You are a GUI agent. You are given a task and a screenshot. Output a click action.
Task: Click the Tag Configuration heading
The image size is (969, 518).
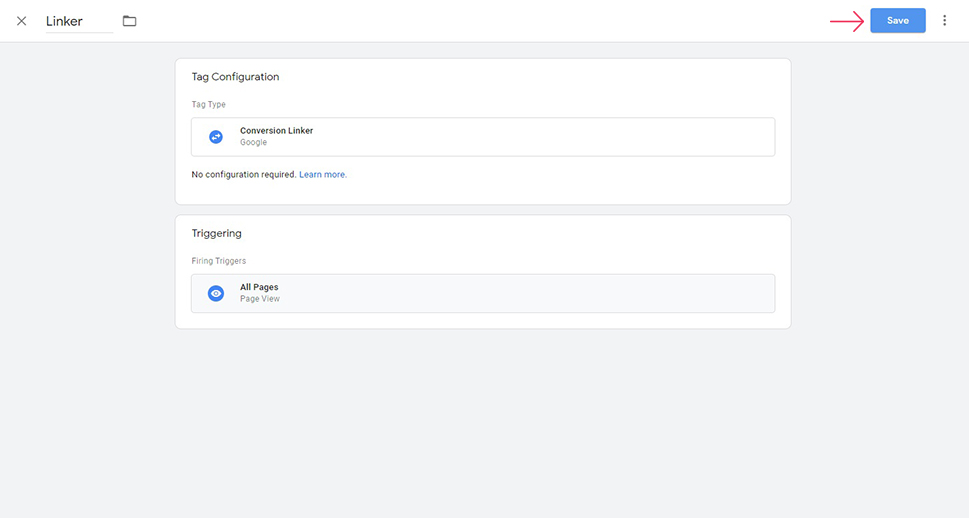pos(235,77)
